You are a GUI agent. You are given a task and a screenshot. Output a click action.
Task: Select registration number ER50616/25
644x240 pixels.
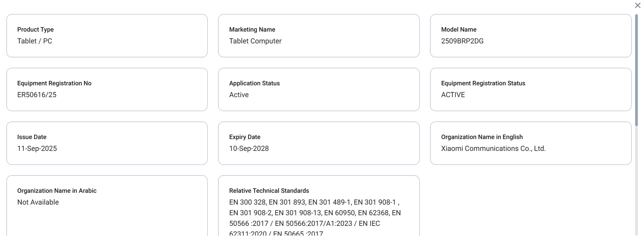click(x=37, y=95)
